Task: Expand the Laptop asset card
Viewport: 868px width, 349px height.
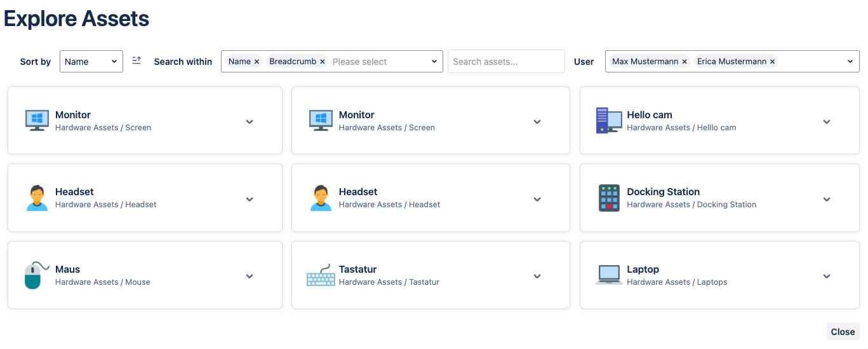Action: click(x=827, y=276)
